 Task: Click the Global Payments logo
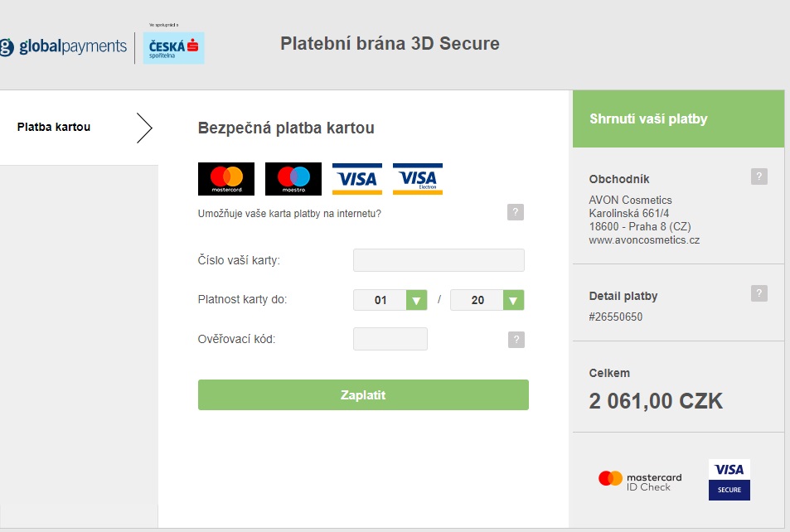pos(64,47)
